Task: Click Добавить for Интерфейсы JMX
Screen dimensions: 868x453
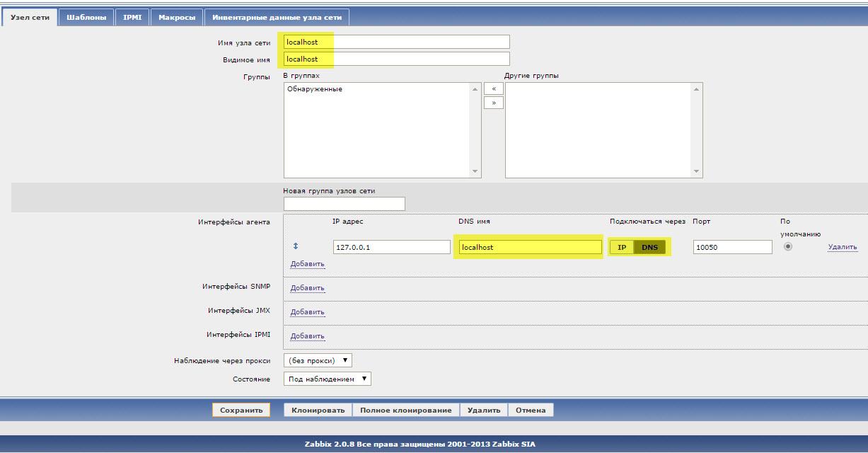Action: coord(307,312)
